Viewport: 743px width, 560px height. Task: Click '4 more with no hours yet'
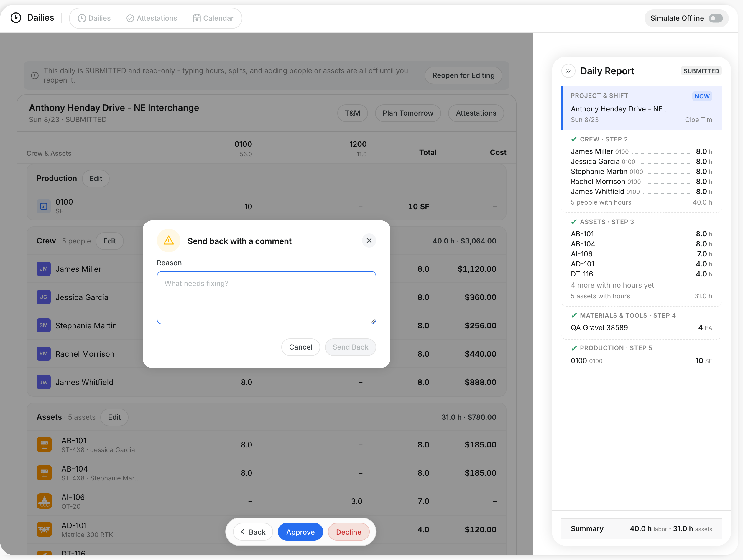point(612,285)
